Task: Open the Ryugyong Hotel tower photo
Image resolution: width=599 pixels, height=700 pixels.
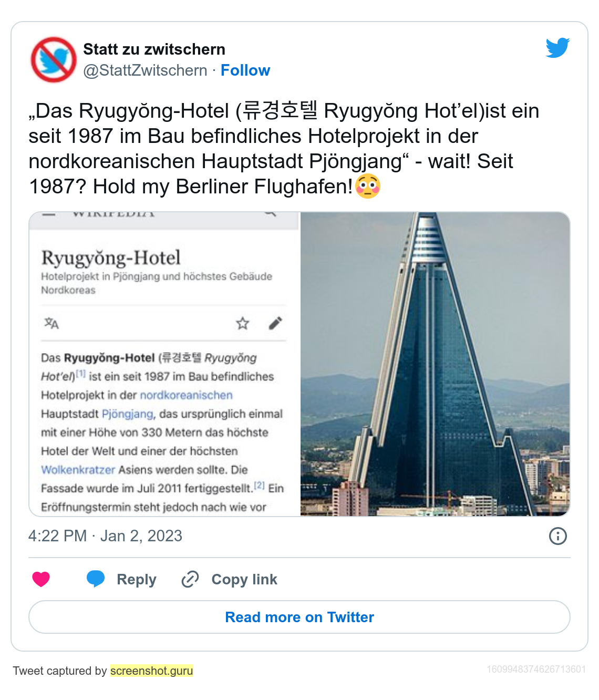Action: coord(435,364)
